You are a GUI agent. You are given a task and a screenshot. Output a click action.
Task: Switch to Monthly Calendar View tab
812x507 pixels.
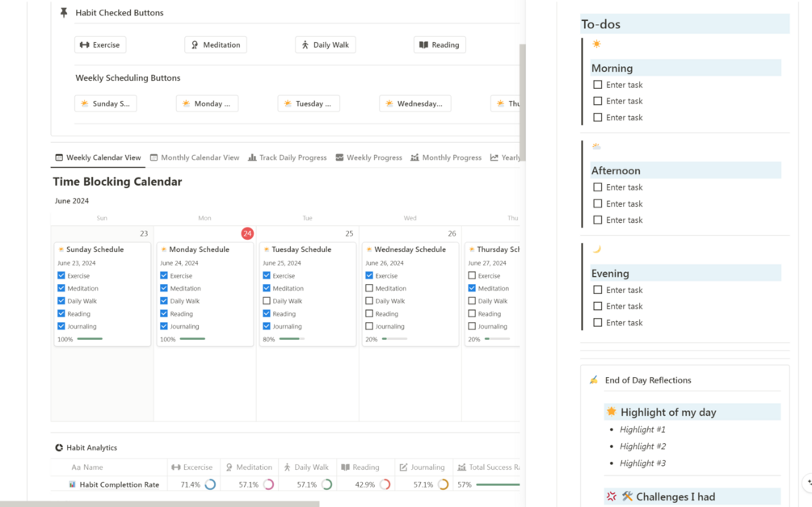click(x=195, y=157)
